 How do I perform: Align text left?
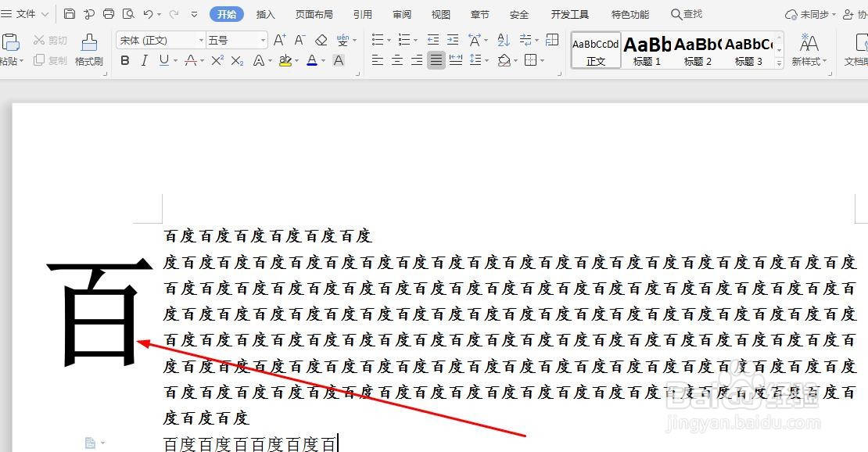point(378,59)
